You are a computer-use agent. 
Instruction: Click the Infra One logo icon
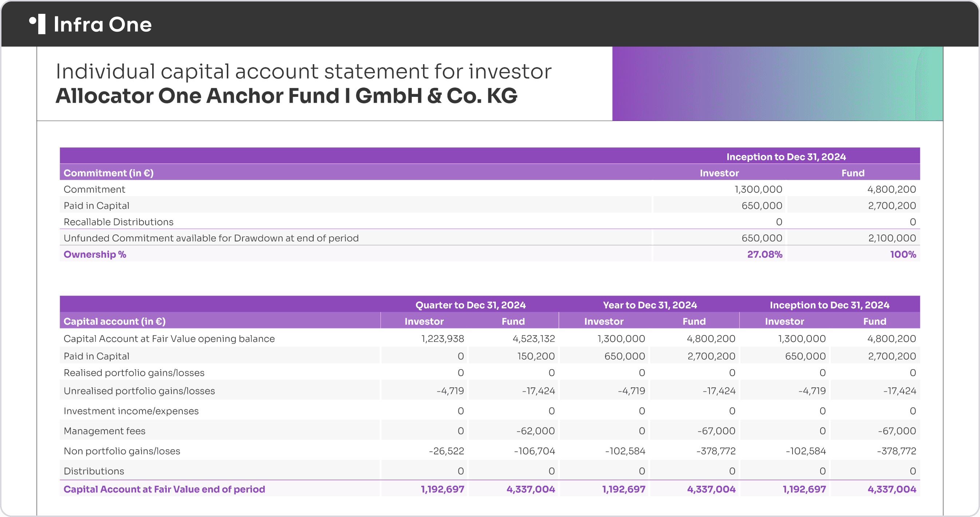pos(37,24)
